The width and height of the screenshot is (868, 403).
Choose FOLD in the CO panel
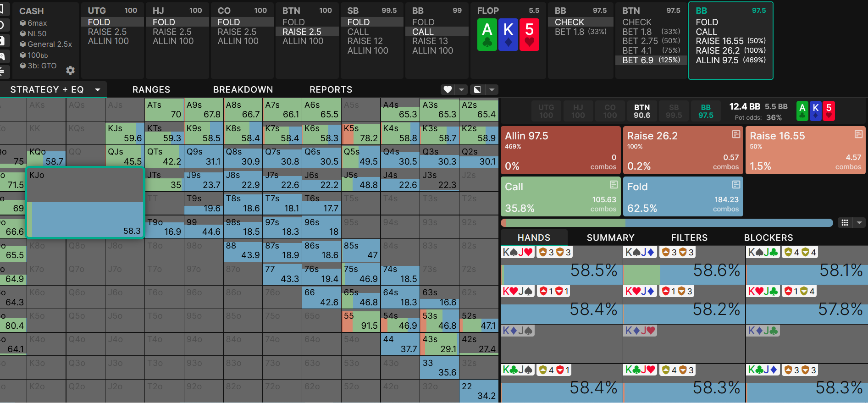pos(229,22)
